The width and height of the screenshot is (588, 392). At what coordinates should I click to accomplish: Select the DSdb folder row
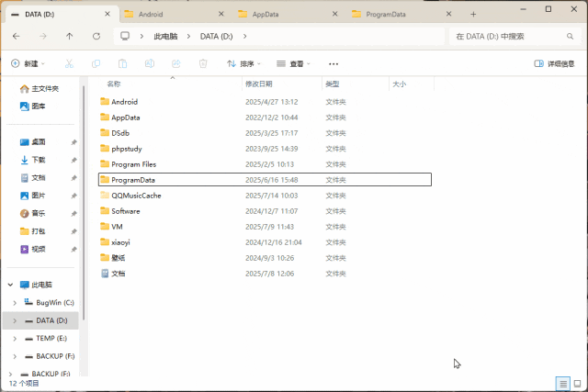265,133
